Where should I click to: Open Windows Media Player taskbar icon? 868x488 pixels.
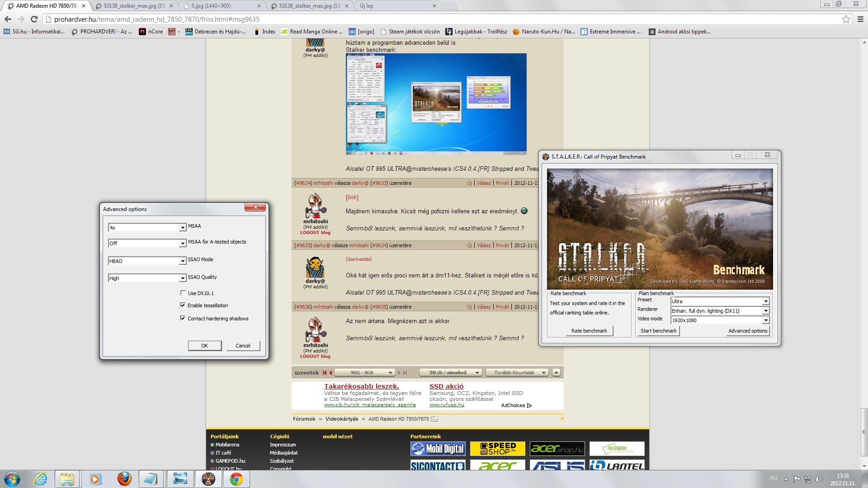(x=95, y=479)
